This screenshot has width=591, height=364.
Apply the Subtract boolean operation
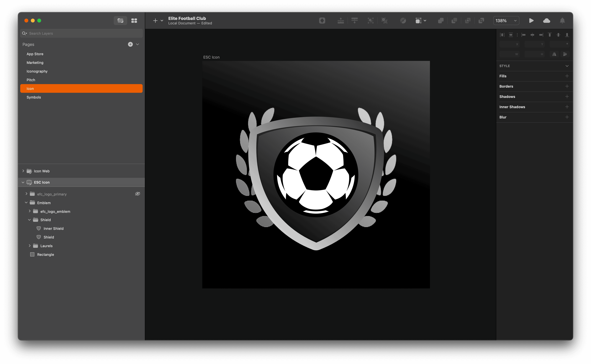pyautogui.click(x=454, y=21)
